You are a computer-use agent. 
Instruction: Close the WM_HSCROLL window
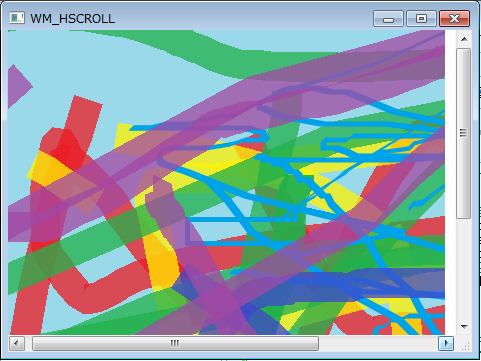pos(455,18)
